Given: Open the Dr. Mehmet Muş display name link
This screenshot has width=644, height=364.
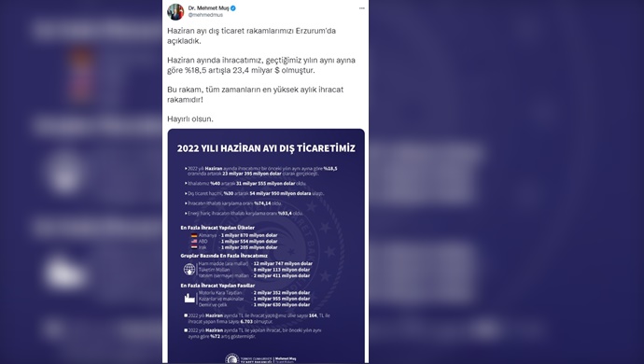Looking at the screenshot, I should point(208,8).
